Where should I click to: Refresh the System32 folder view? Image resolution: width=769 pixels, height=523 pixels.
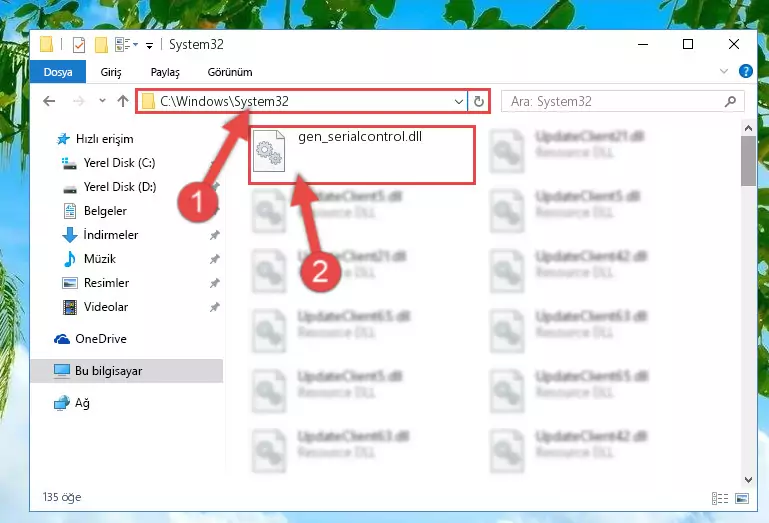point(479,102)
